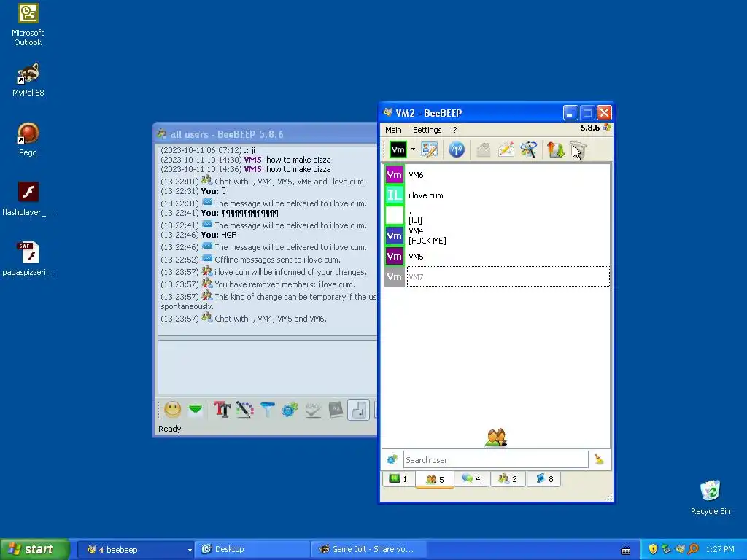Expand the beebeep taskbar group arrow
Viewport: 747px width, 560px height.
coord(190,550)
